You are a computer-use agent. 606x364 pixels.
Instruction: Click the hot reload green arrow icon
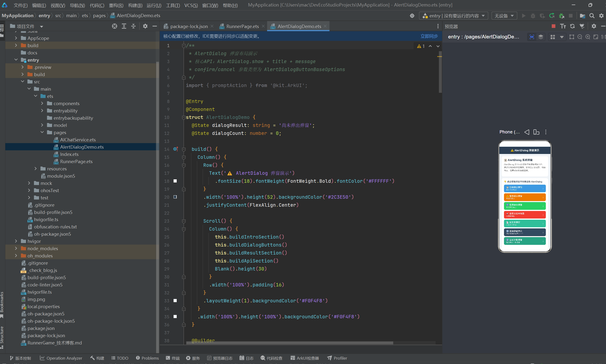click(x=552, y=16)
